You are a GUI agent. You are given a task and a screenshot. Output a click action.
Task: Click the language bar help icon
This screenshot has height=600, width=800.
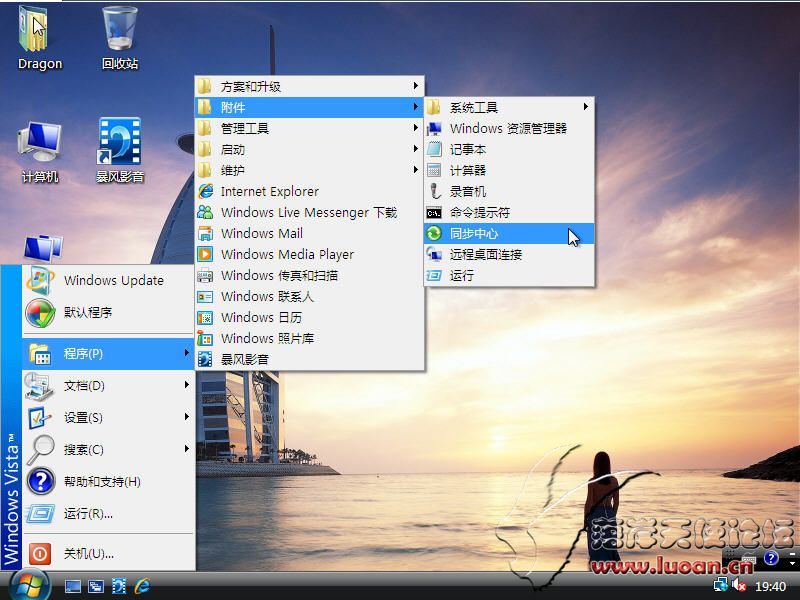[x=771, y=558]
